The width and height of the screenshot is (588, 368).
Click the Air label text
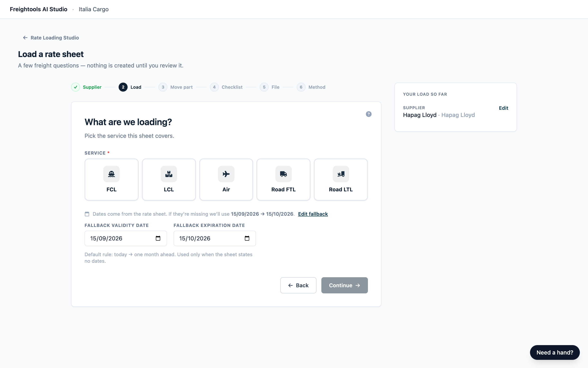tap(226, 190)
